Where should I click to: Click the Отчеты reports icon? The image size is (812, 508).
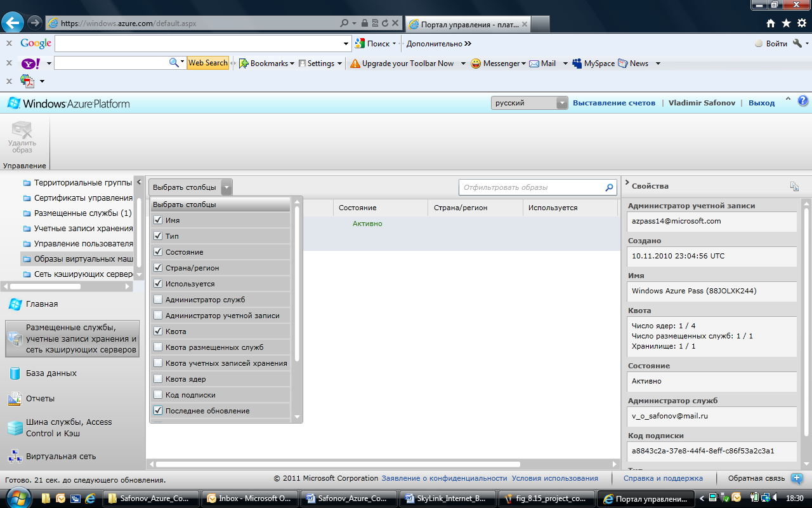point(15,399)
